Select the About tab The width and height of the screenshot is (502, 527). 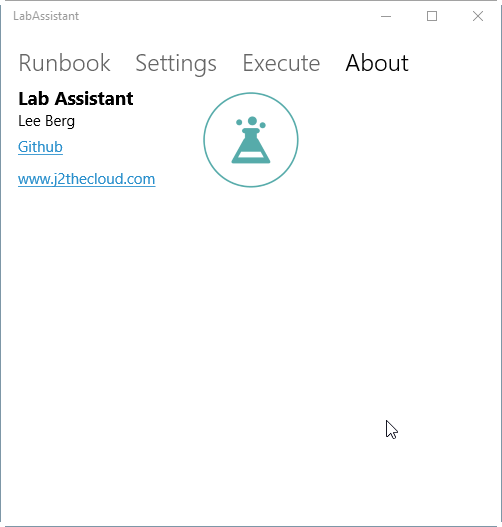[377, 63]
